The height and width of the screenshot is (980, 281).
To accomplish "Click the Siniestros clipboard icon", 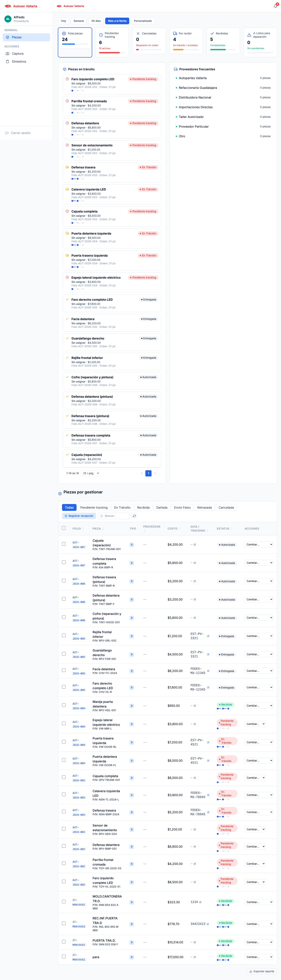I will click(x=8, y=62).
